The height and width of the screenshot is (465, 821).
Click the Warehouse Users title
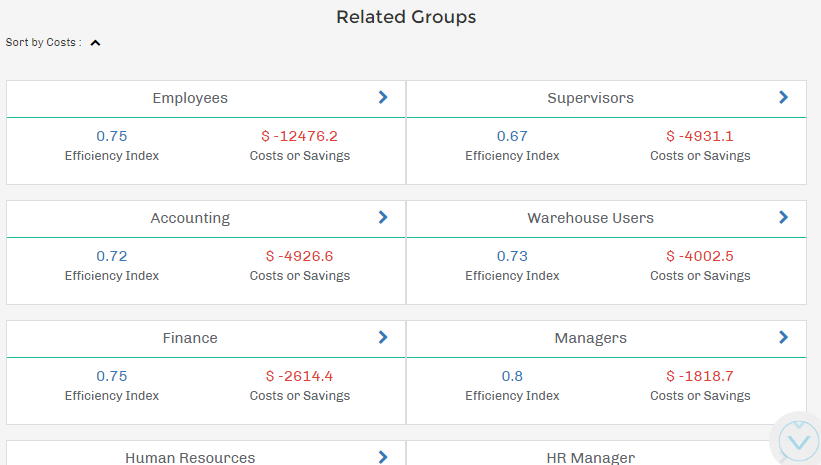(x=590, y=218)
